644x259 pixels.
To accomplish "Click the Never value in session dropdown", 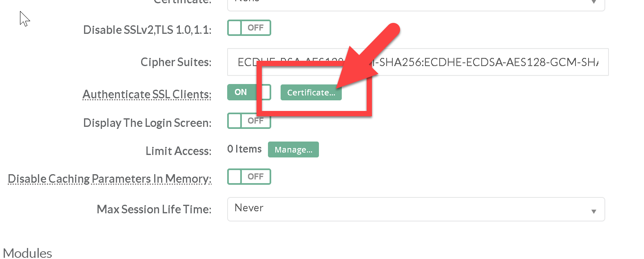I will tap(249, 208).
